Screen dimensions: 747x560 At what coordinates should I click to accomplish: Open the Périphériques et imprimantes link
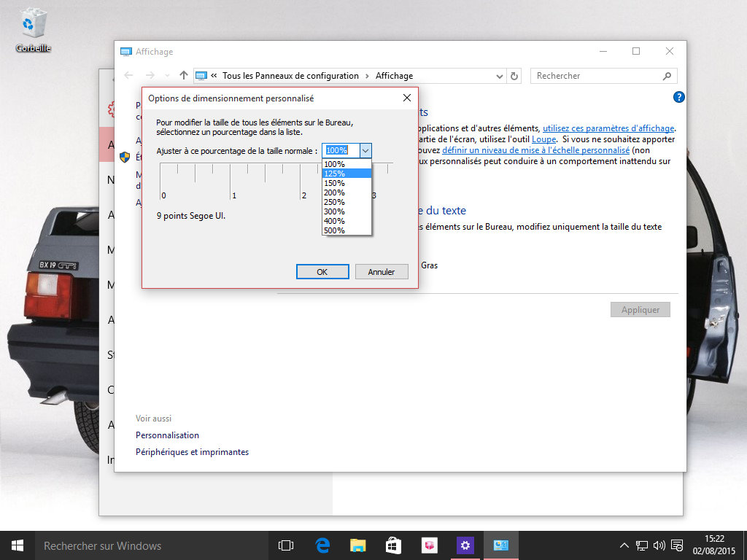192,452
